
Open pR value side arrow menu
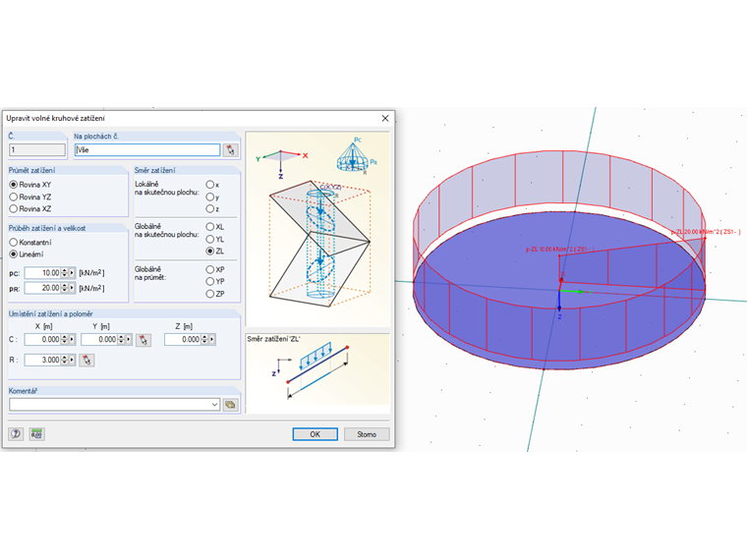72,288
